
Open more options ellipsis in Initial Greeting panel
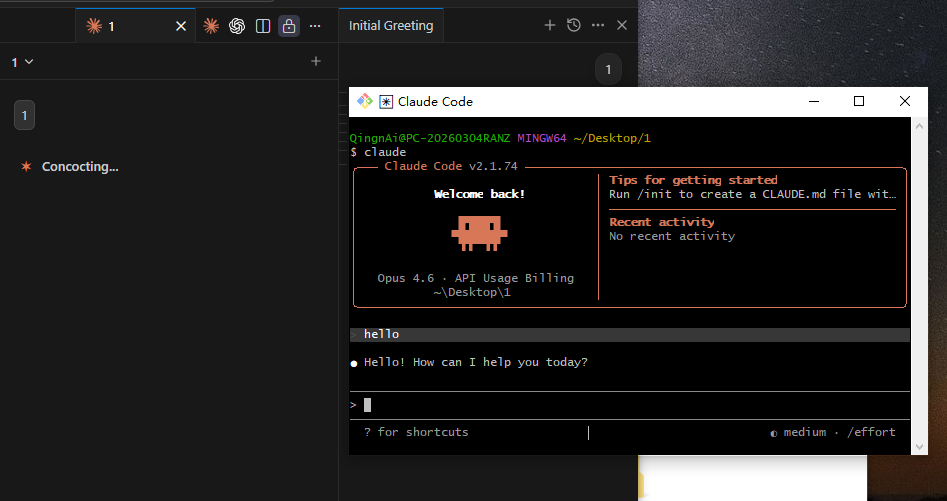click(598, 25)
